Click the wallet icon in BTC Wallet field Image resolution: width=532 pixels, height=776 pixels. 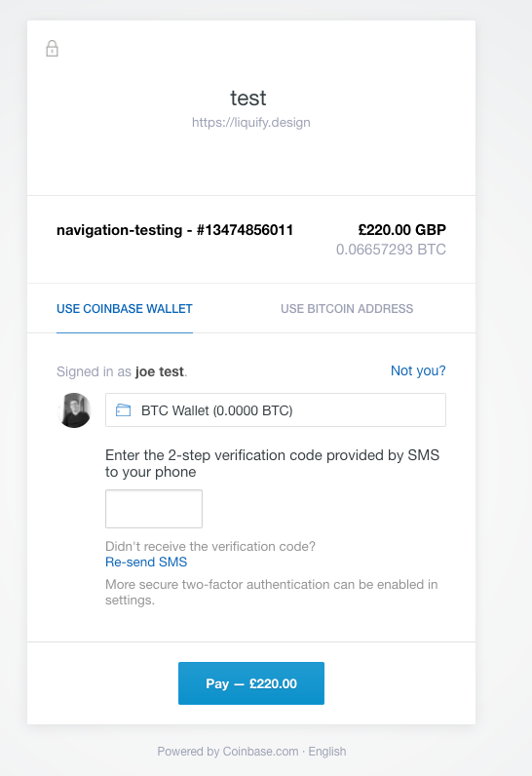point(123,410)
